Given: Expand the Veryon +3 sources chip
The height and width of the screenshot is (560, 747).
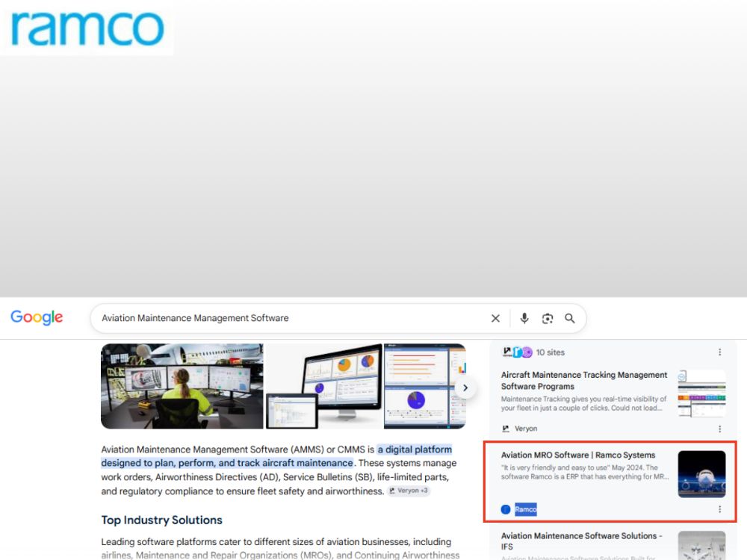Looking at the screenshot, I should (x=409, y=491).
